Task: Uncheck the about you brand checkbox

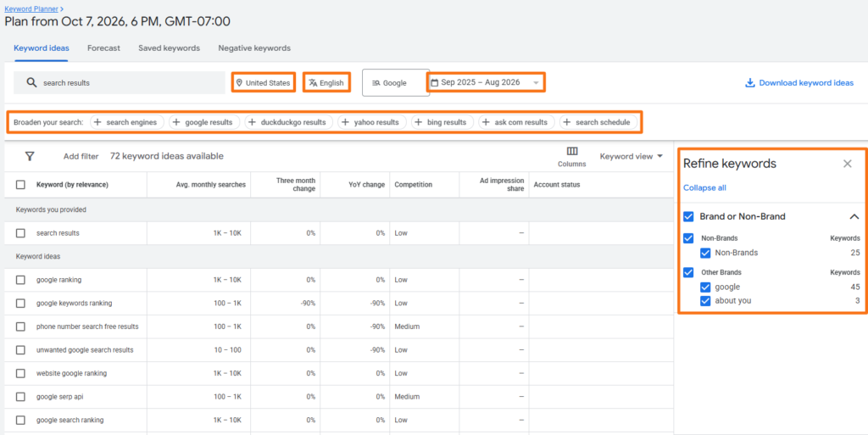Action: [705, 301]
